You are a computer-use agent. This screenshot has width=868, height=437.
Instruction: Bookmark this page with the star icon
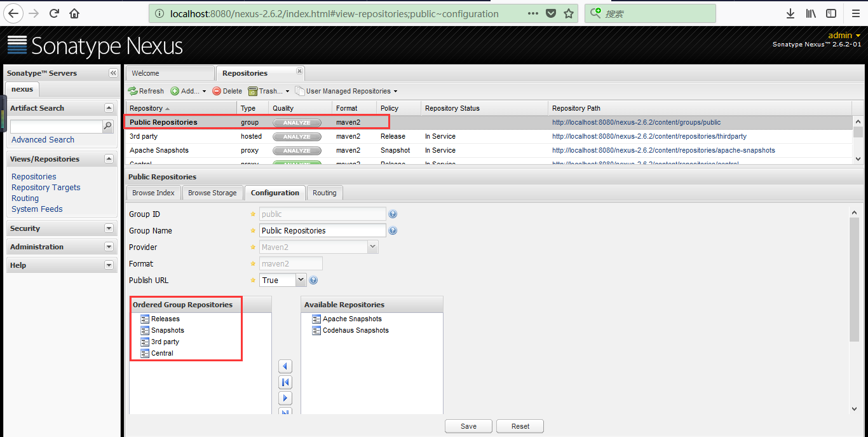pyautogui.click(x=569, y=13)
